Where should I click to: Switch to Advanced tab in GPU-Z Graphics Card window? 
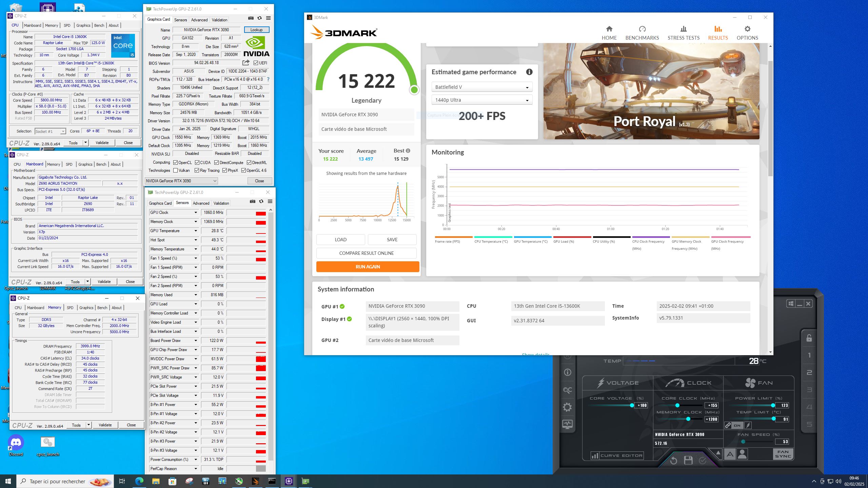[x=199, y=20]
